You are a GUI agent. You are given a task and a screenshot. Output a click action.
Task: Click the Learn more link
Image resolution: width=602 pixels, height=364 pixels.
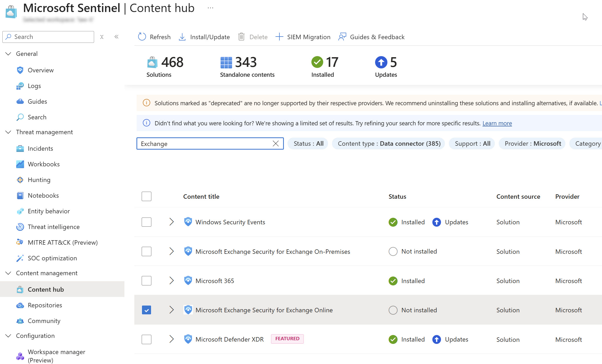coord(497,123)
